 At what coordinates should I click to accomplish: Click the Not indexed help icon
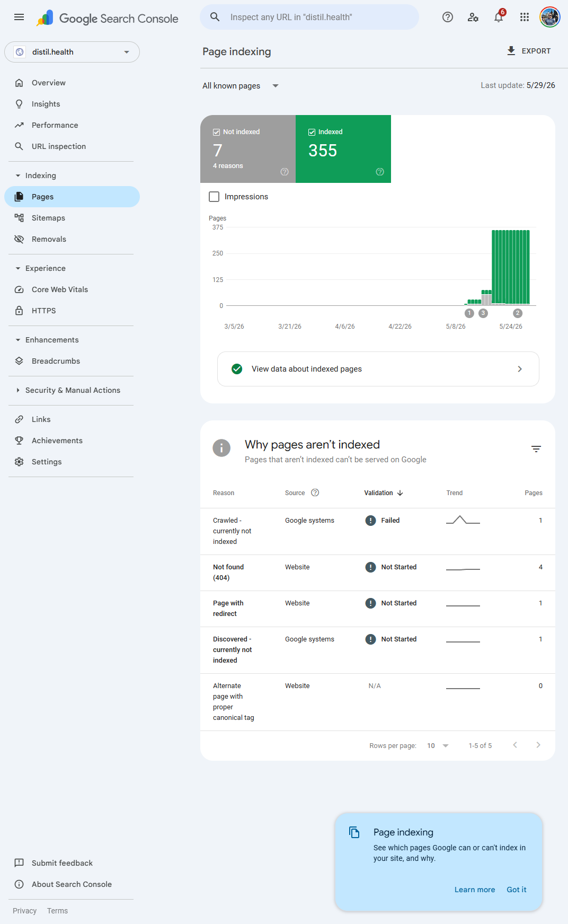pos(285,172)
